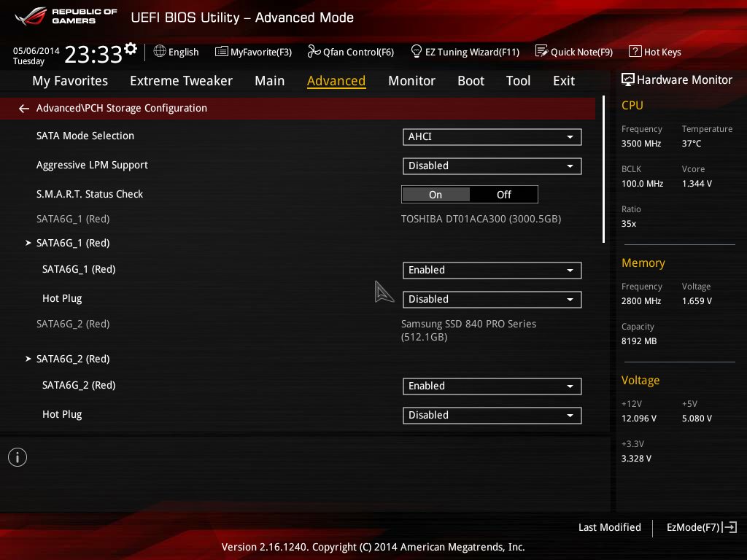Open MyFavorite(F3) via its icon
The width and height of the screenshot is (747, 560).
point(221,52)
